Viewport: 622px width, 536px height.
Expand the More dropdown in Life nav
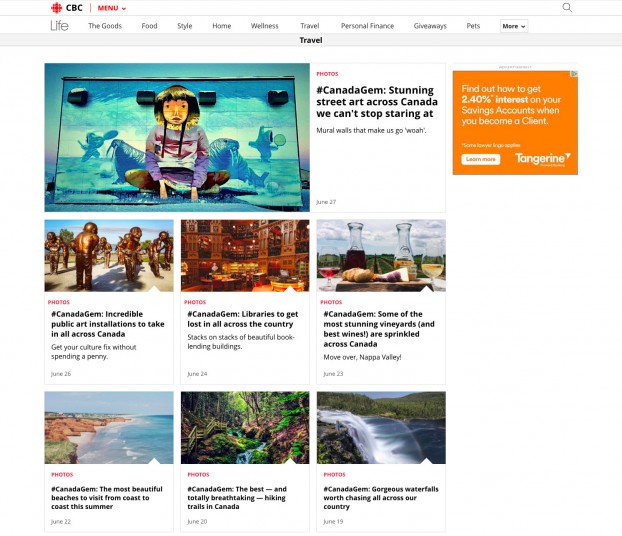(x=514, y=26)
